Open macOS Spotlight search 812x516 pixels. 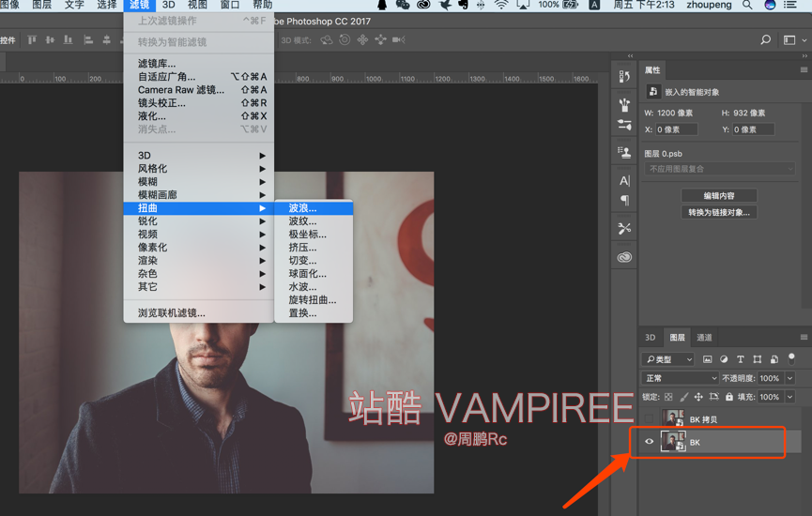pyautogui.click(x=747, y=5)
